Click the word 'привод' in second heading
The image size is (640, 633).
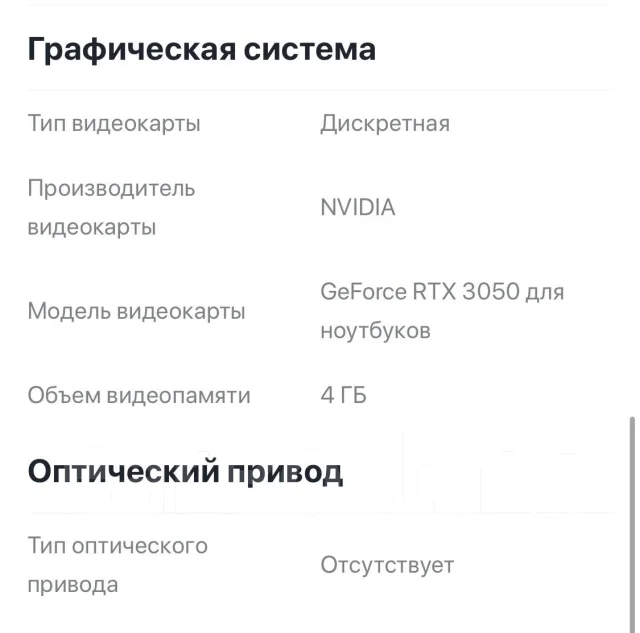click(285, 473)
